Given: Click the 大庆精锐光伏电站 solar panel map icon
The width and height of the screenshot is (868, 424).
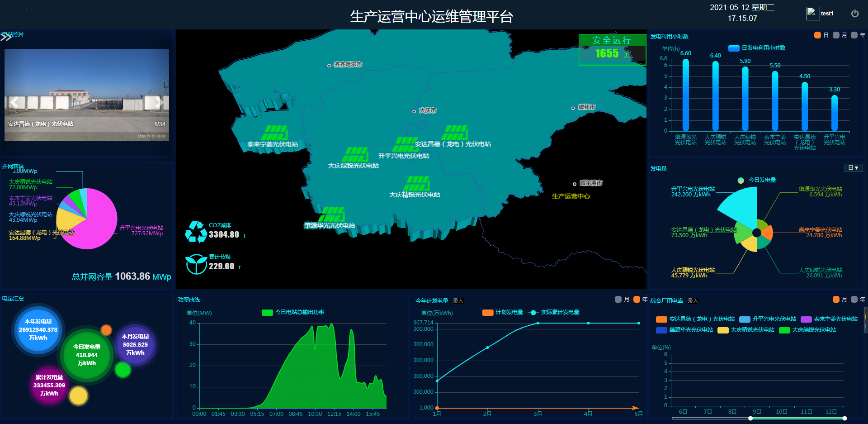Looking at the screenshot, I should 416,184.
